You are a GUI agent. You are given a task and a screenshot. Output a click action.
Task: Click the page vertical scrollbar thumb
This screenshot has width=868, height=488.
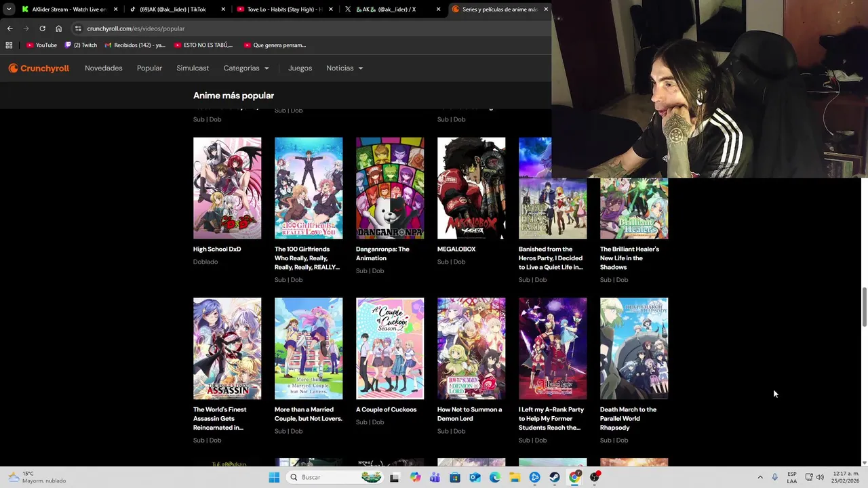point(864,306)
